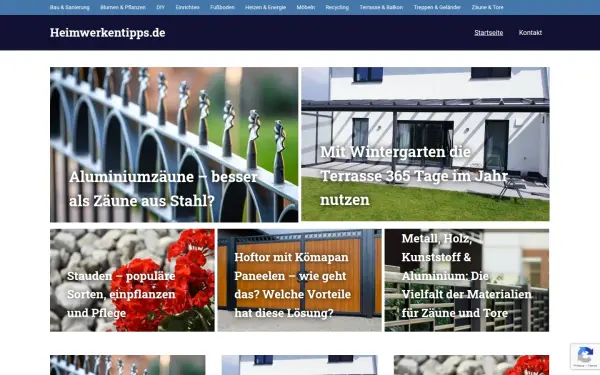600x375 pixels.
Task: Select the DIY menu item
Action: [x=160, y=7]
